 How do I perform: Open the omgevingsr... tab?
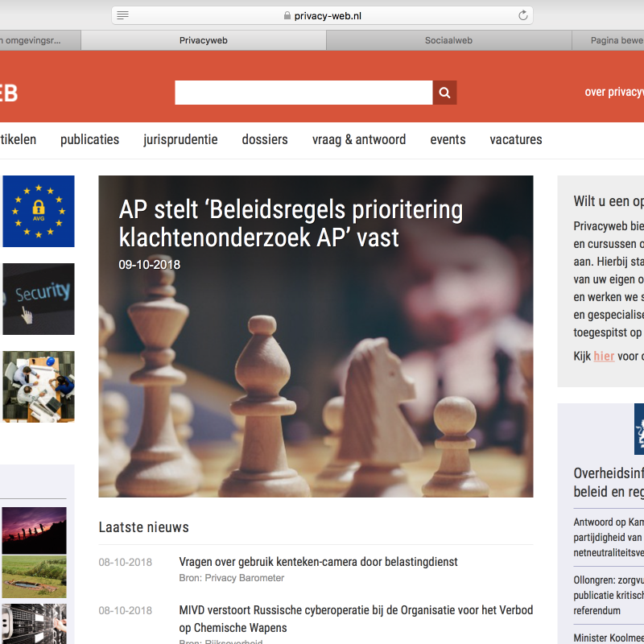point(40,40)
